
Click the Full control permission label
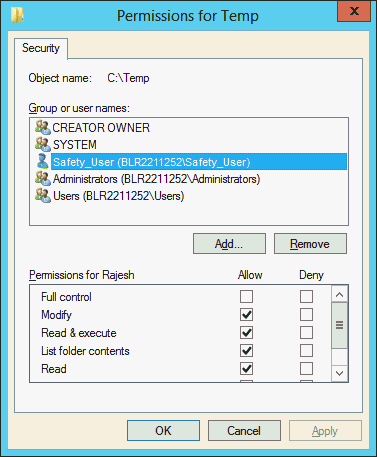click(x=66, y=297)
